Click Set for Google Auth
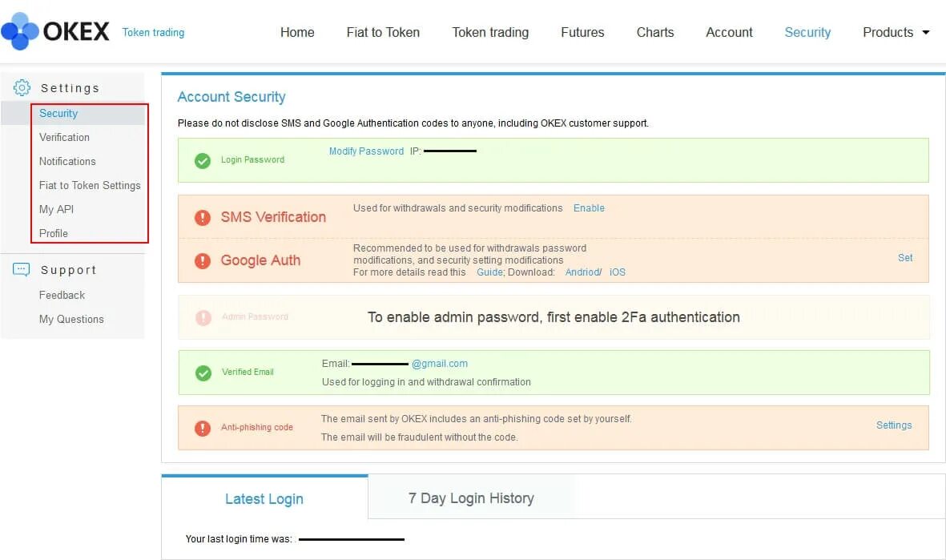This screenshot has height=560, width=946. pyautogui.click(x=905, y=258)
